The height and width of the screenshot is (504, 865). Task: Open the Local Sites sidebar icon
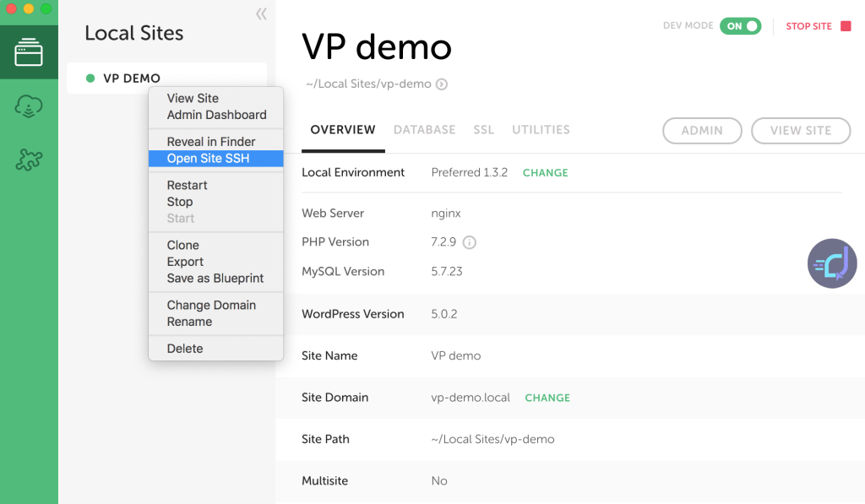[29, 52]
